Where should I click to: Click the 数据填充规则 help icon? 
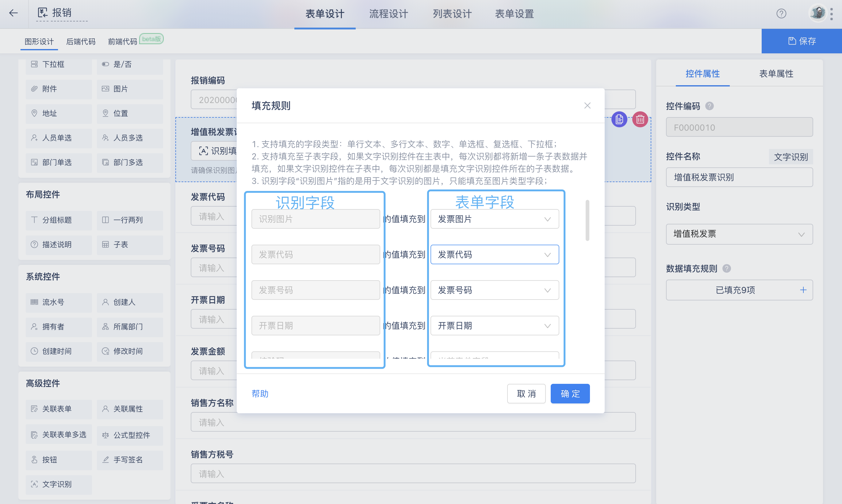[726, 269]
